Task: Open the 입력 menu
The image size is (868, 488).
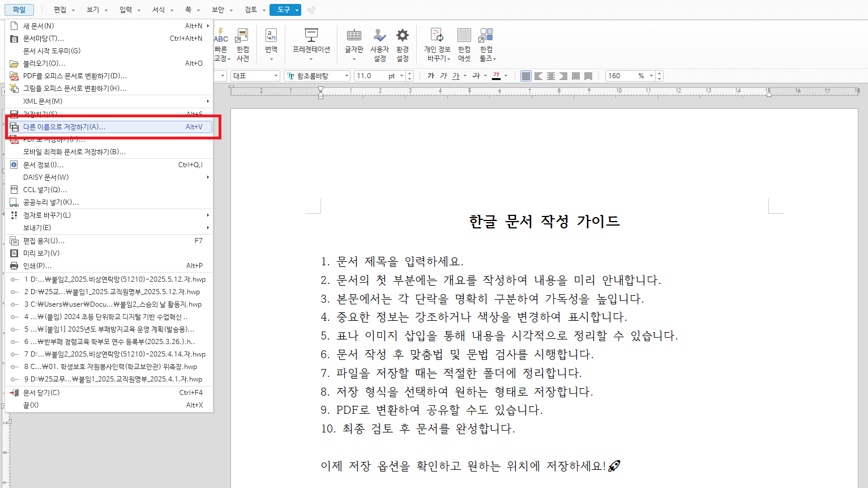Action: (x=126, y=10)
